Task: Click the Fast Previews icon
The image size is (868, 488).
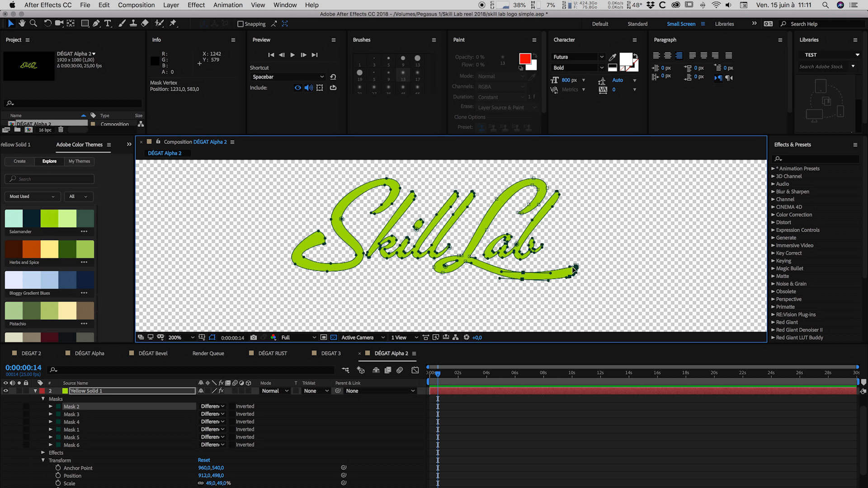Action: pyautogui.click(x=435, y=338)
